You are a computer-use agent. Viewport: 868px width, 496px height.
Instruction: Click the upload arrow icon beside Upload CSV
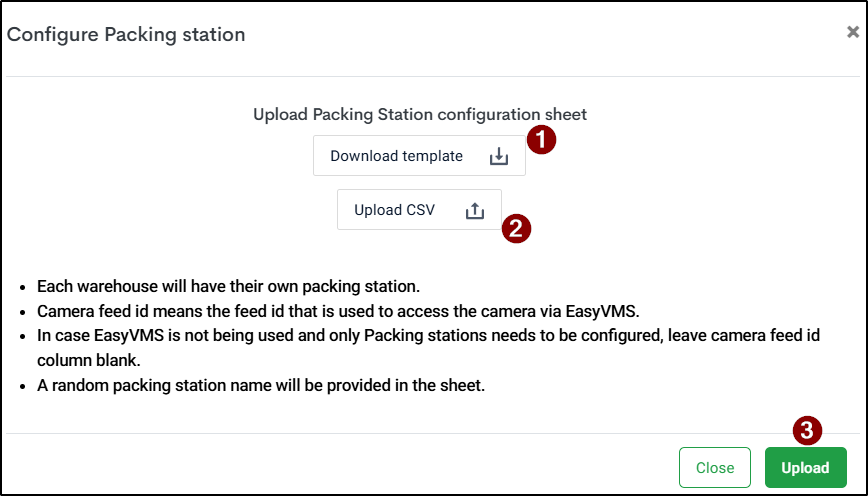pyautogui.click(x=474, y=210)
